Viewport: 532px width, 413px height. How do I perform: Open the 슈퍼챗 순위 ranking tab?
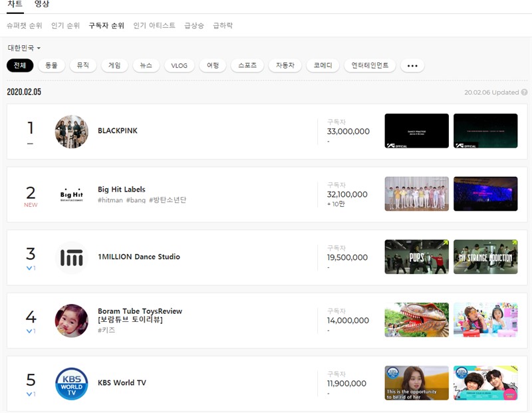point(25,25)
